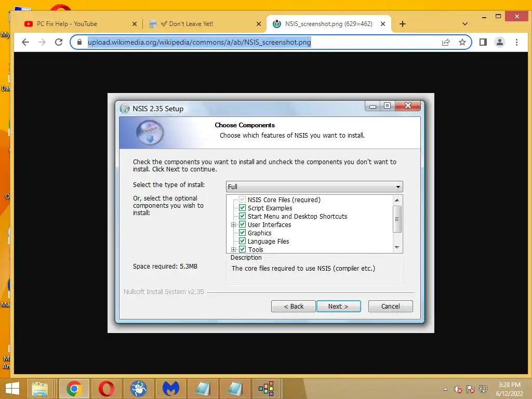Open File Explorer from the taskbar
The height and width of the screenshot is (399, 532).
pos(39,389)
